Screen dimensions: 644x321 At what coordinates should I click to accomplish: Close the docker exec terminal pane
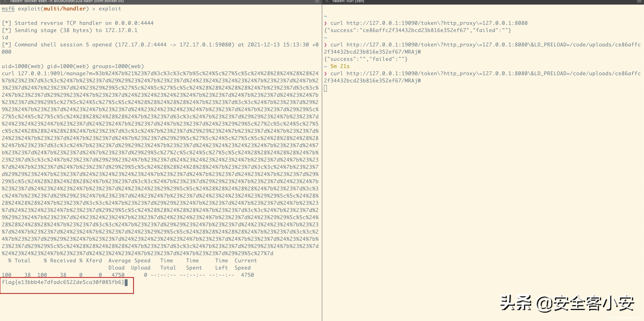coord(5,1)
